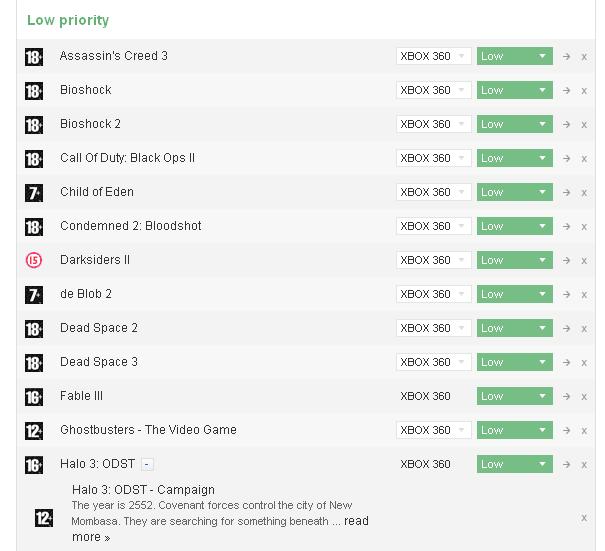Change priority dropdown for Fable III
The height and width of the screenshot is (551, 605).
pos(515,396)
